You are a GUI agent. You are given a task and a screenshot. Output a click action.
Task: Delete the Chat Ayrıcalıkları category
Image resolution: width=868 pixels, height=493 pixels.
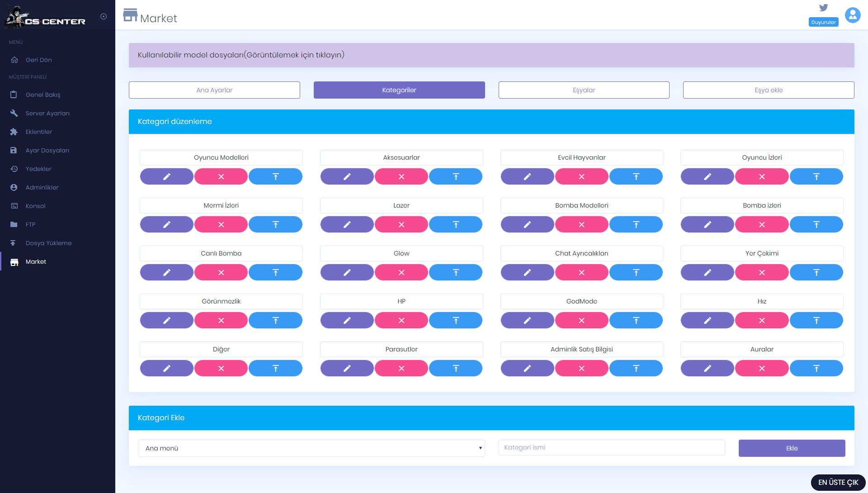pos(582,272)
